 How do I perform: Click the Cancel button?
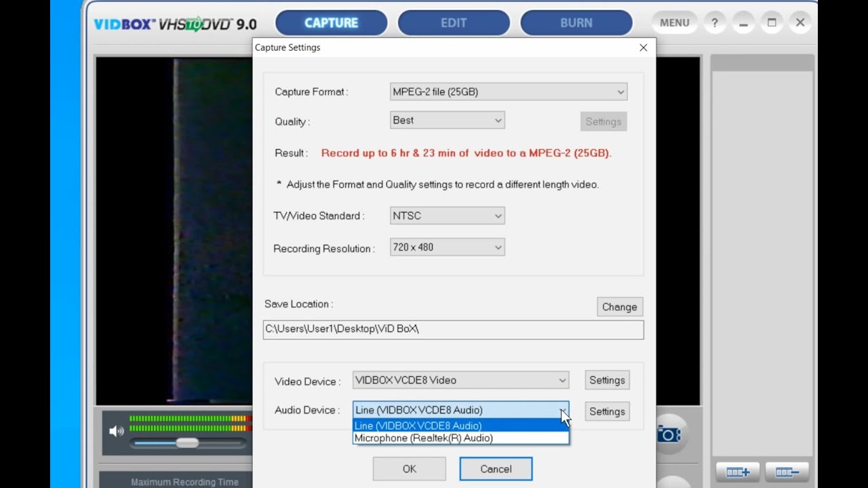point(496,469)
